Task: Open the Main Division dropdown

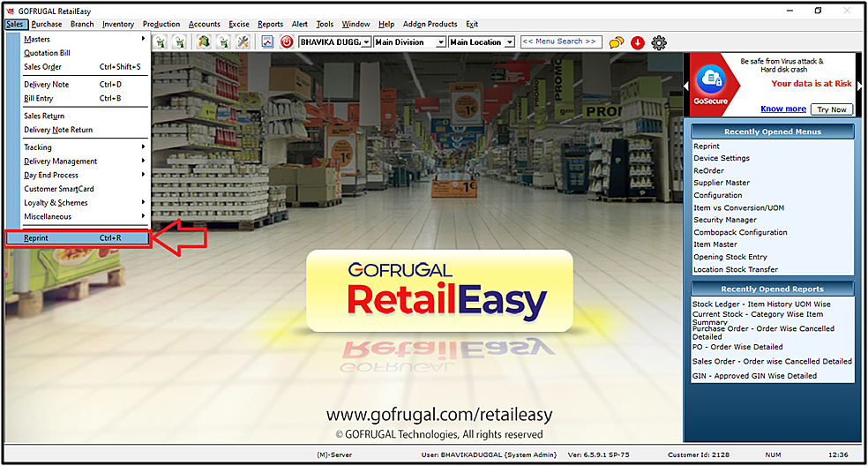Action: click(x=441, y=42)
